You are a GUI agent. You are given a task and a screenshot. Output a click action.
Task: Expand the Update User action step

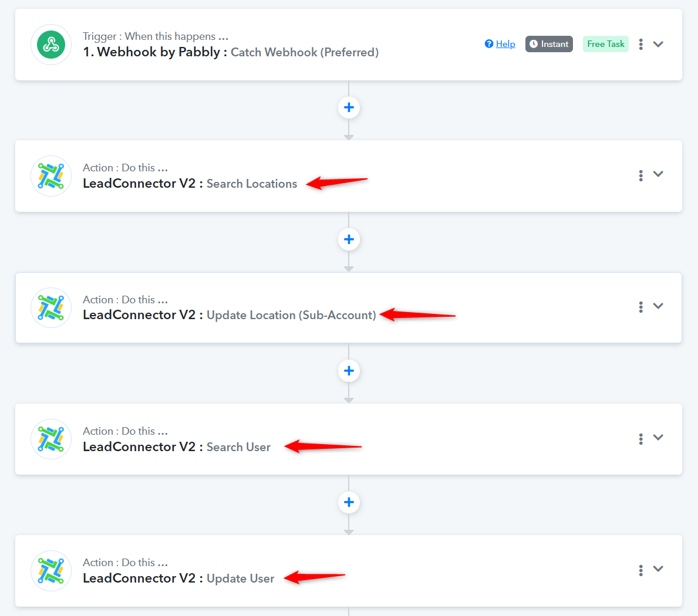pos(659,568)
